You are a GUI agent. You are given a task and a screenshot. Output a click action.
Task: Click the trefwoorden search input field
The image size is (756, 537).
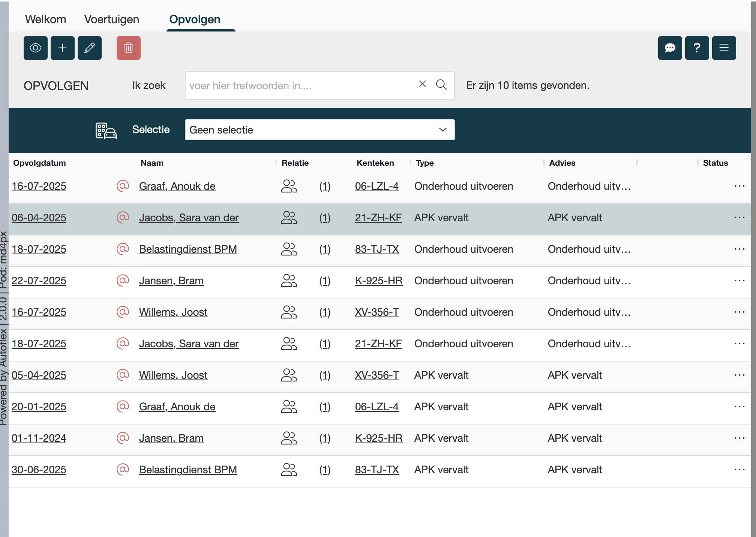point(300,85)
